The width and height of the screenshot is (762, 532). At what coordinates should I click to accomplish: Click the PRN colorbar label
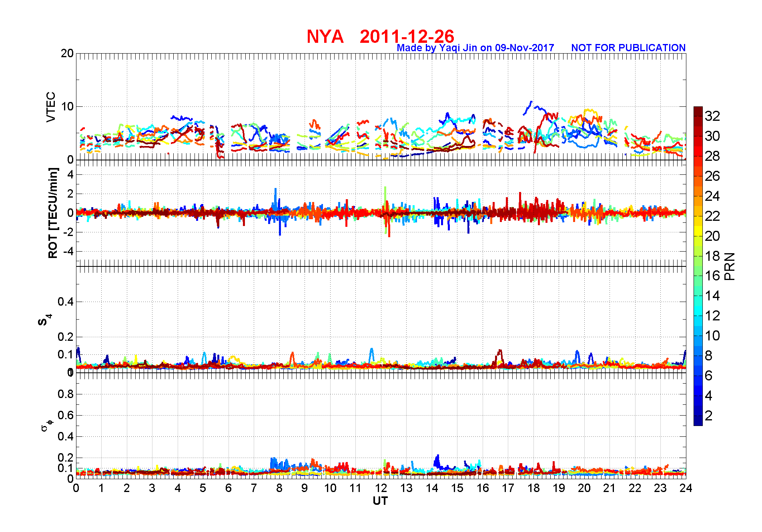[730, 266]
